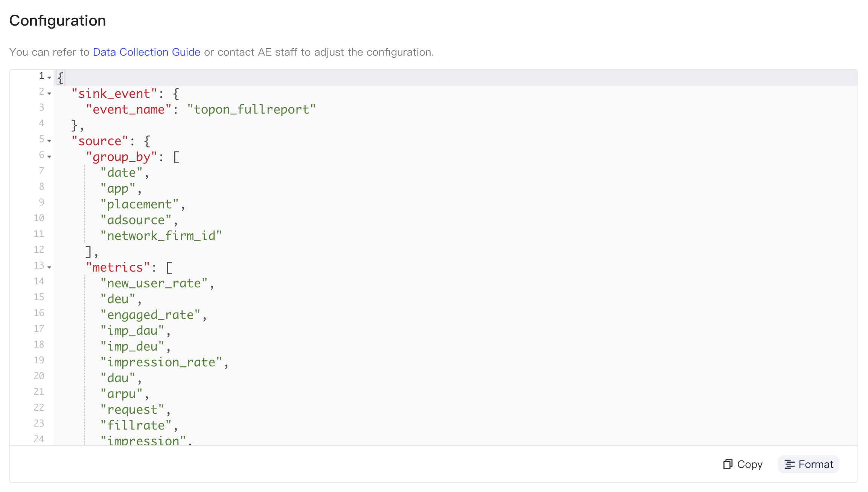Click the "arpu" entry

[x=121, y=394]
